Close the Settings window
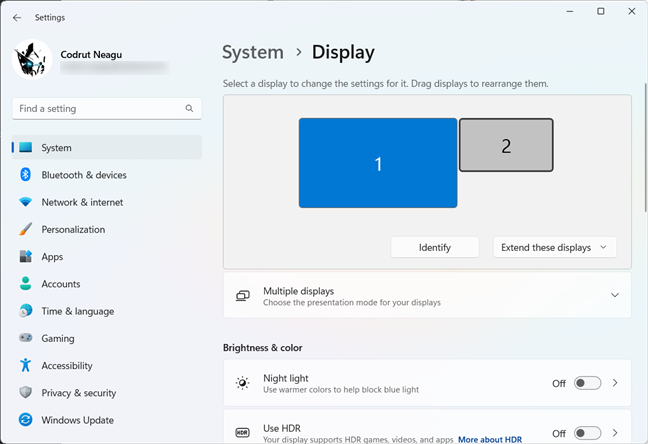Viewport: 648px width, 444px height. click(x=631, y=11)
